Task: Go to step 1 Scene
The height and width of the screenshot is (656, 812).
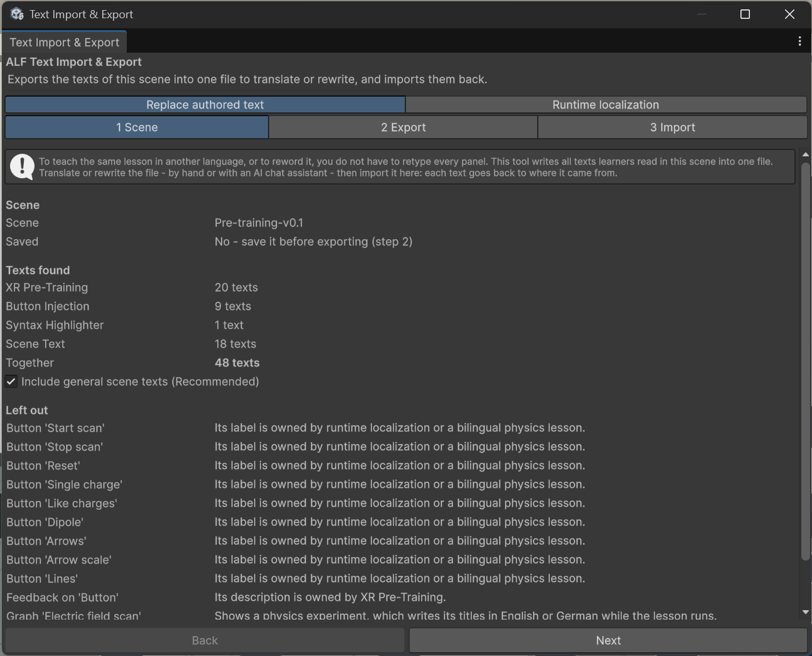Action: point(137,127)
